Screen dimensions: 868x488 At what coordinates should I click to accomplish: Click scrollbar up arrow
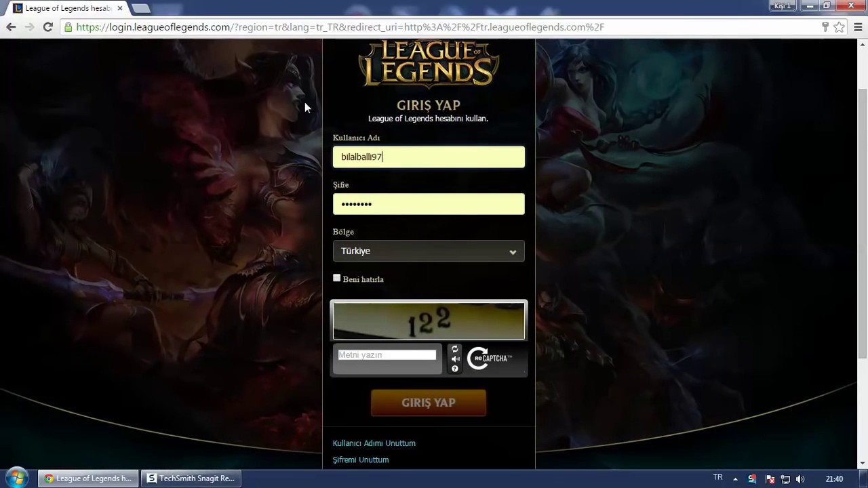point(862,45)
